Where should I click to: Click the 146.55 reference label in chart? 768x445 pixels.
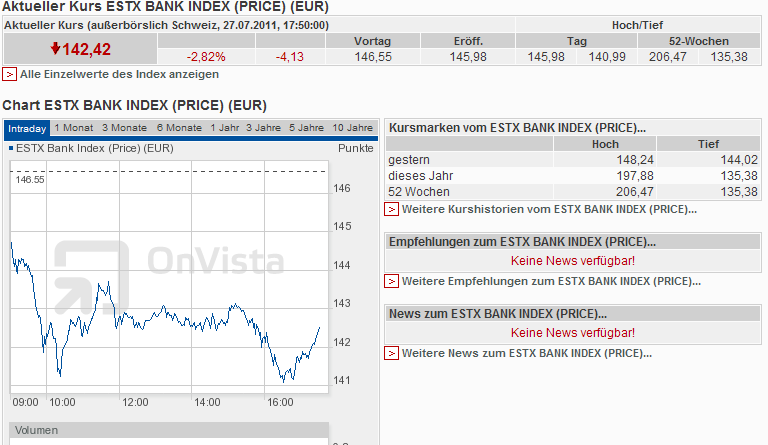click(x=30, y=180)
